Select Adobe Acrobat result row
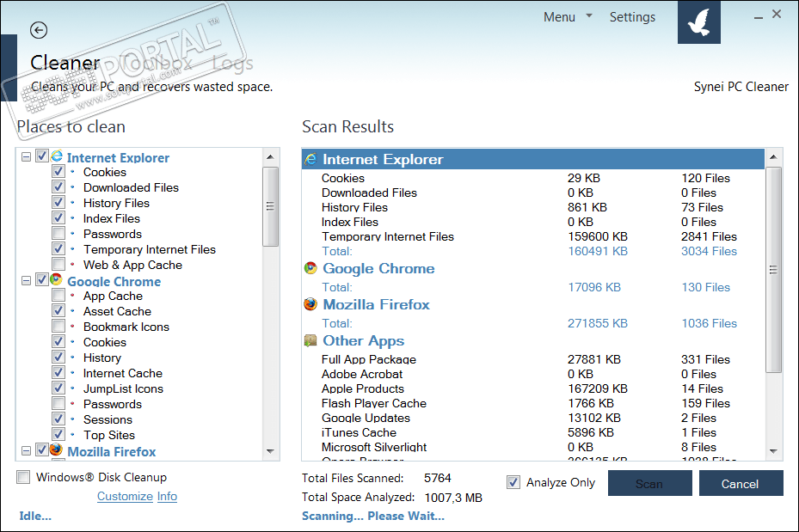Viewport: 799px width, 532px height. click(x=533, y=374)
